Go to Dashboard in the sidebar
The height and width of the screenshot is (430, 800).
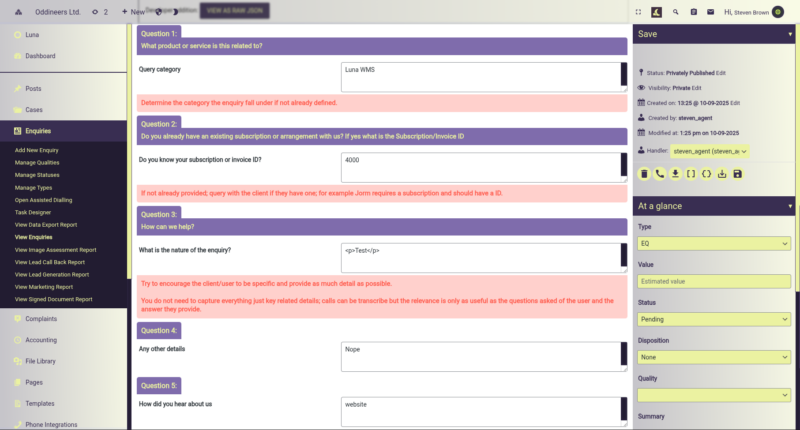coord(40,56)
